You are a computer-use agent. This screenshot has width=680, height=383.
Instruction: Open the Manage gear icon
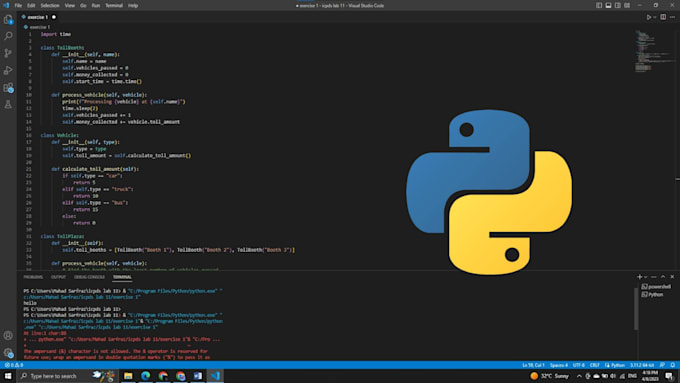click(8, 353)
